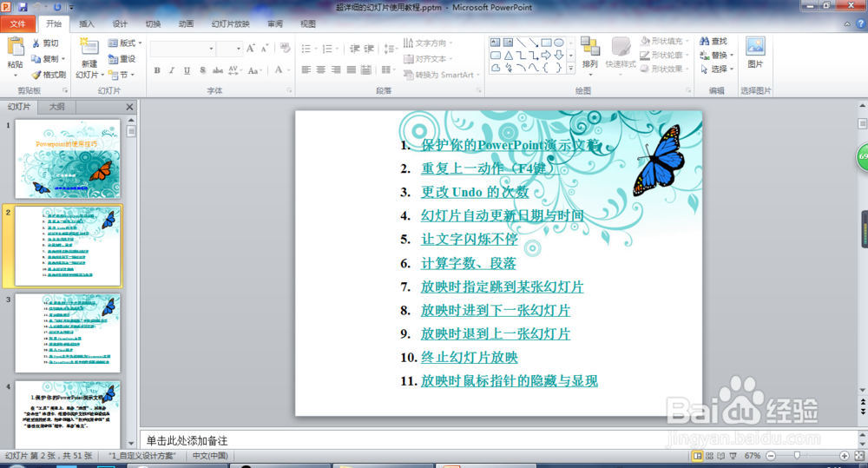Select slide 3 thumbnail
The width and height of the screenshot is (868, 468).
68,333
